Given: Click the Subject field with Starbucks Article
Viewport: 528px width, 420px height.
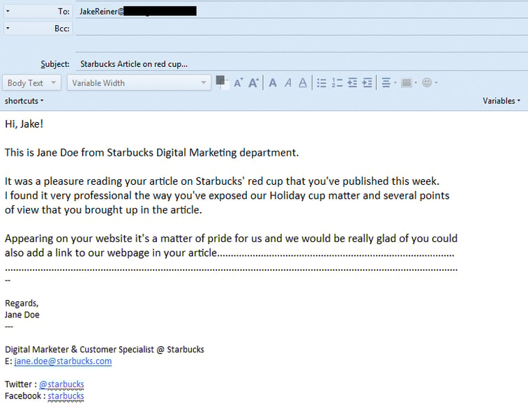Looking at the screenshot, I should 301,64.
